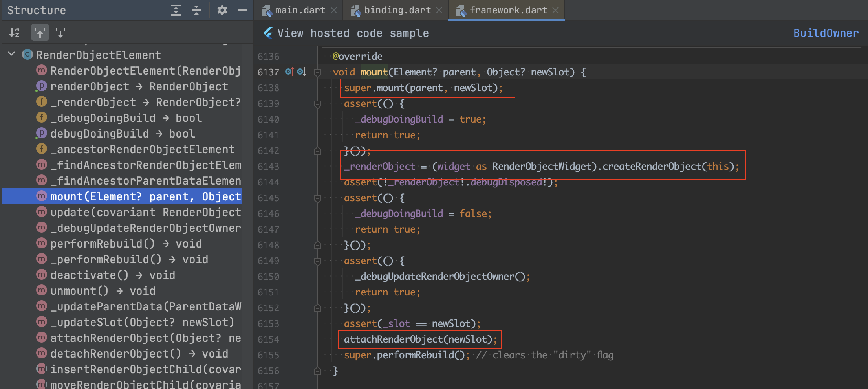The width and height of the screenshot is (868, 389).
Task: Select detachRenderObject() → void method
Action: pos(132,354)
